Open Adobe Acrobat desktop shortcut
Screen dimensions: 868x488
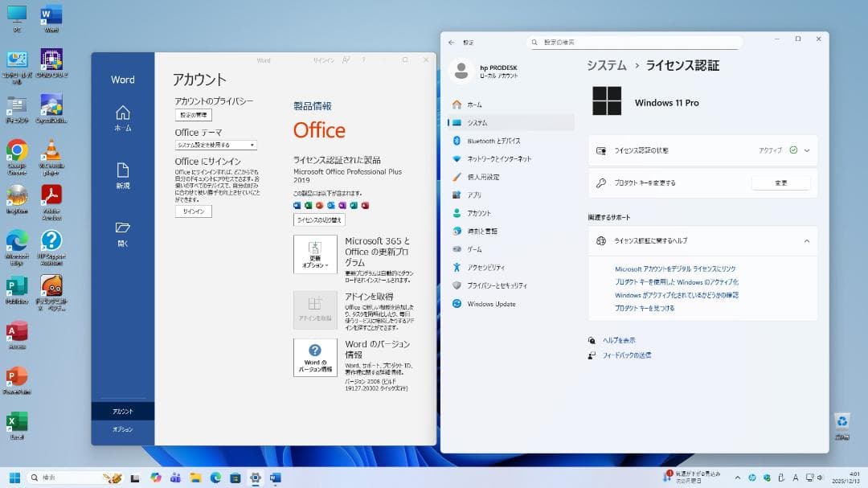[51, 202]
